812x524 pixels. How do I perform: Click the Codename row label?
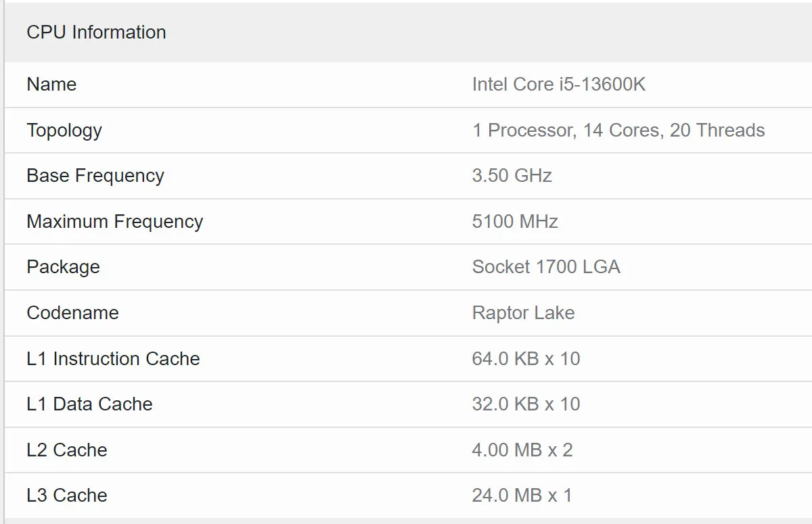73,313
